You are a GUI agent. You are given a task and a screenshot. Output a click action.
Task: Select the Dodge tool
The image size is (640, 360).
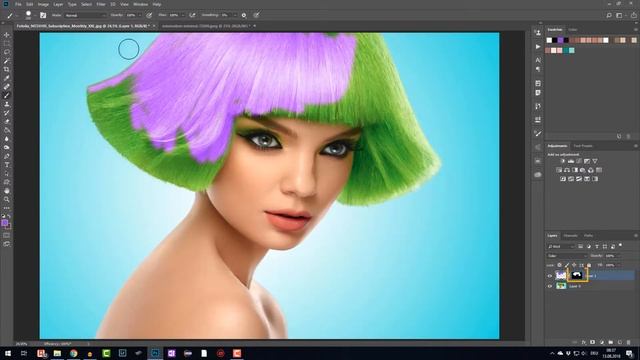click(7, 147)
